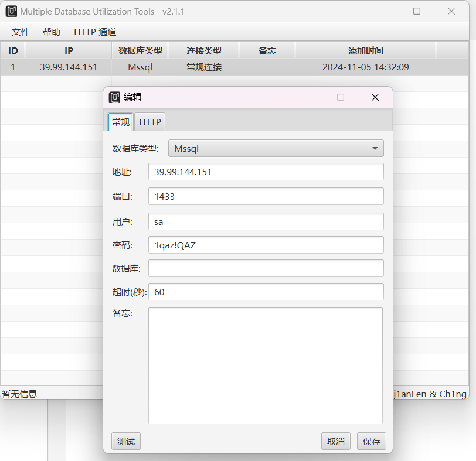Maximize the main Multiple Database Utilization Tools window
The image size is (476, 461).
point(417,11)
